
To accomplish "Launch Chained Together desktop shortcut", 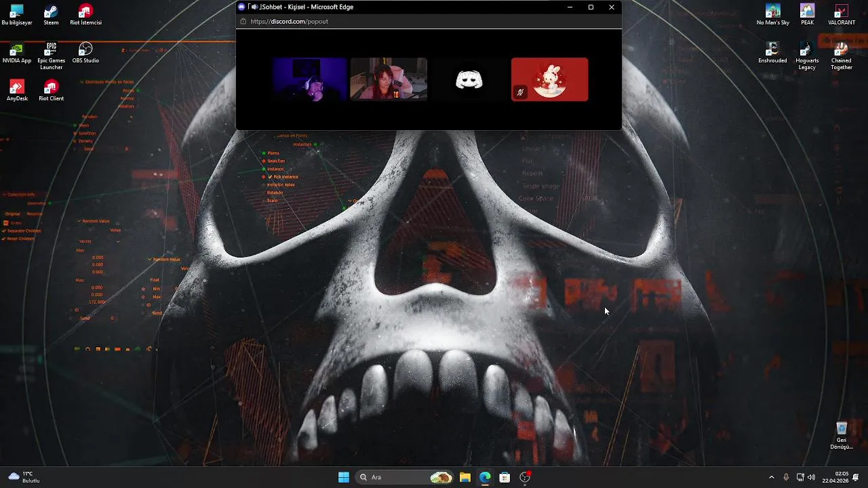I will [842, 56].
